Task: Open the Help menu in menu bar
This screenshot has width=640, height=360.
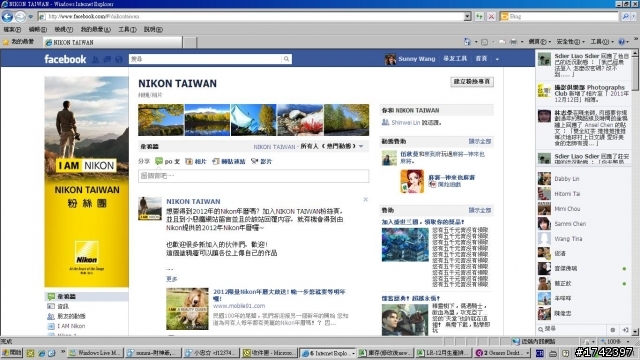Action: (153, 29)
